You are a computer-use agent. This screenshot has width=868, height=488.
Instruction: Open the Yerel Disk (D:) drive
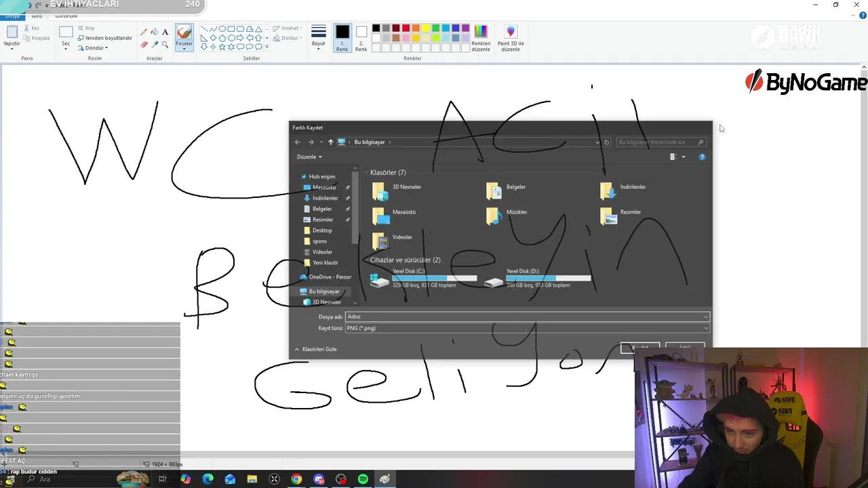[x=537, y=279]
